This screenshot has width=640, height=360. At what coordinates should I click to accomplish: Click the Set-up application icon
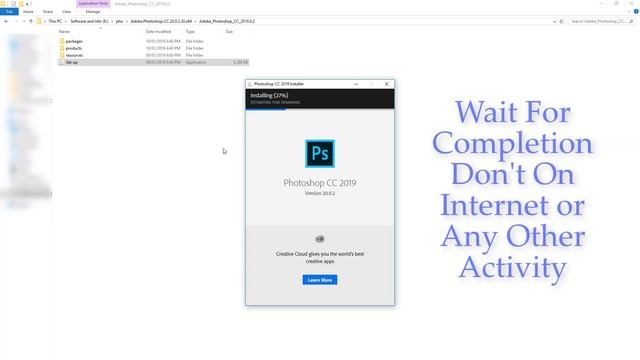62,62
